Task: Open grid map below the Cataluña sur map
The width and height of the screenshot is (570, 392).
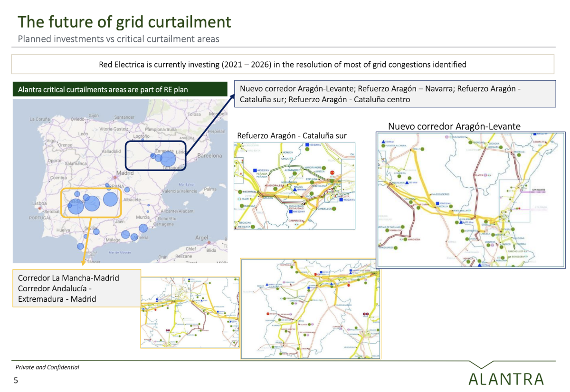Action: pyautogui.click(x=311, y=308)
